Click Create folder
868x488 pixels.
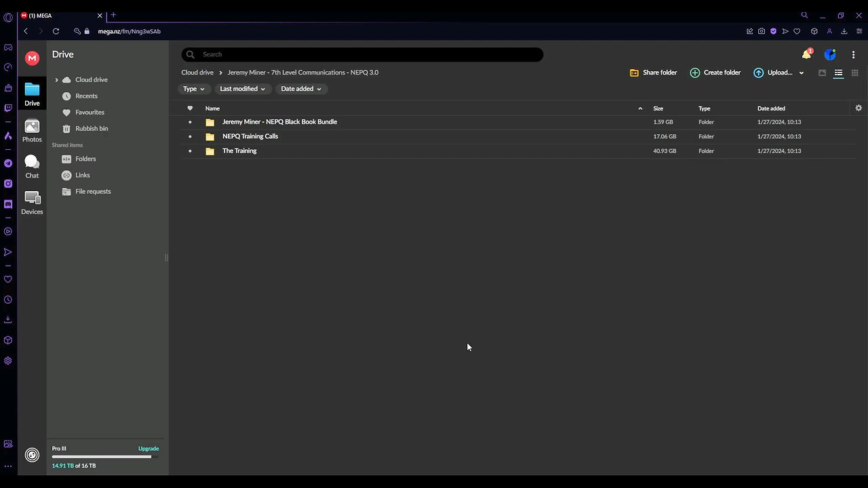pos(715,73)
